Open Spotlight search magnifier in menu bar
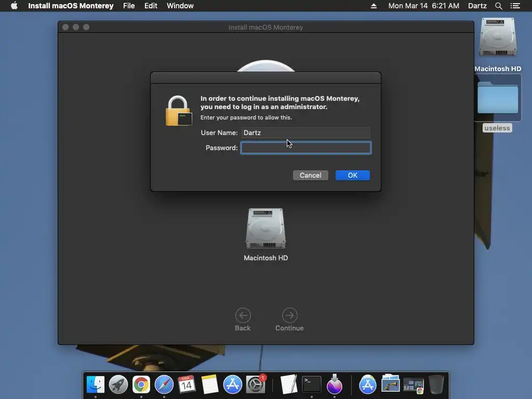This screenshot has width=532, height=399. [x=498, y=6]
